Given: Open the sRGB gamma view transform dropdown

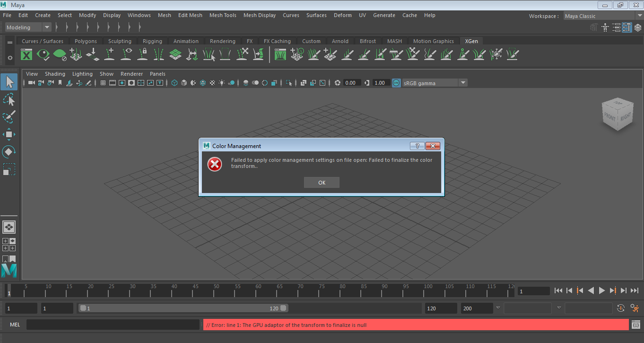Looking at the screenshot, I should 435,83.
